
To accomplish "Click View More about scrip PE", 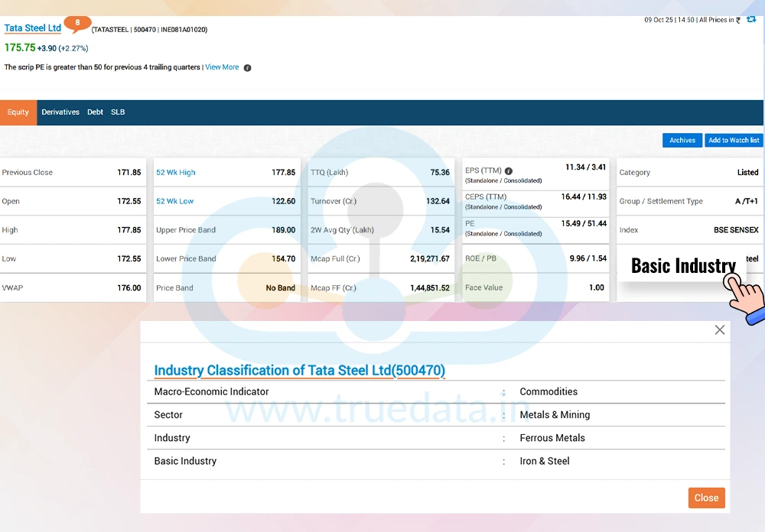I will pos(221,67).
